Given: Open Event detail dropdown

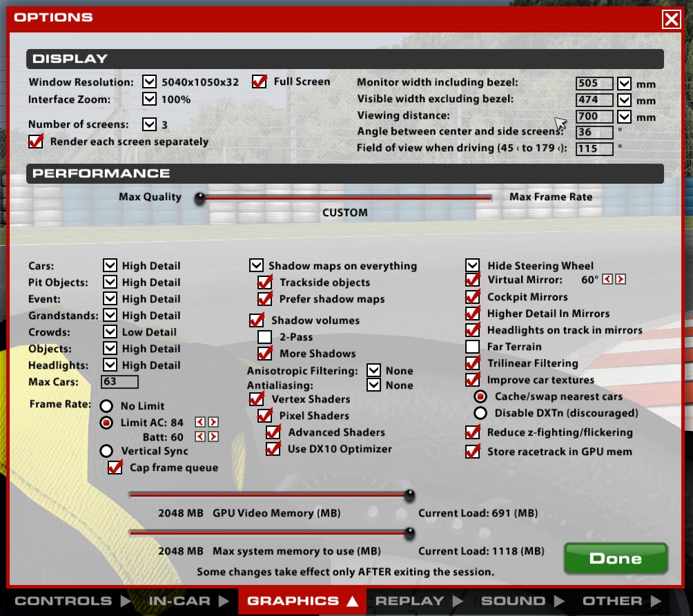Looking at the screenshot, I should (x=110, y=298).
